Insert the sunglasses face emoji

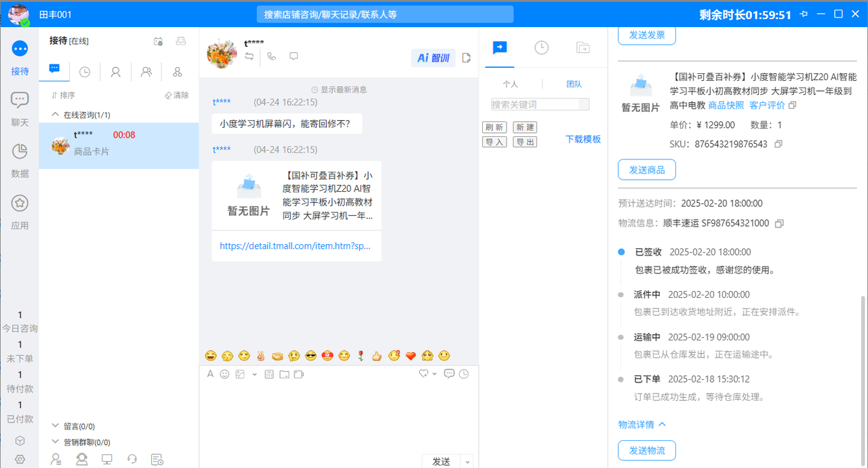coord(311,355)
